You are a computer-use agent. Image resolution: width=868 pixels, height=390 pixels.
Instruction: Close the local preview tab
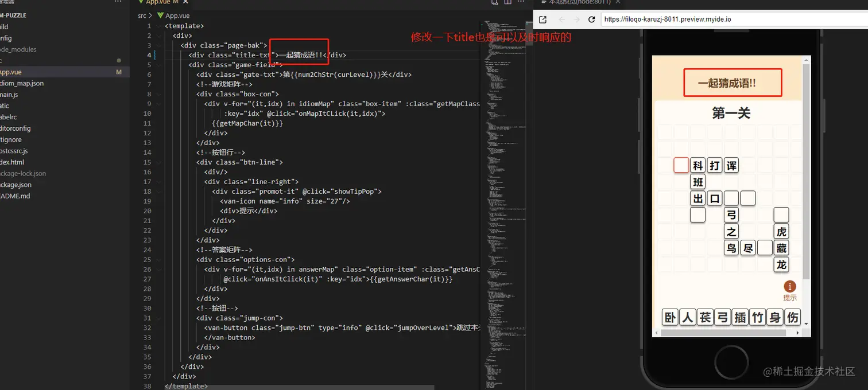tap(618, 2)
